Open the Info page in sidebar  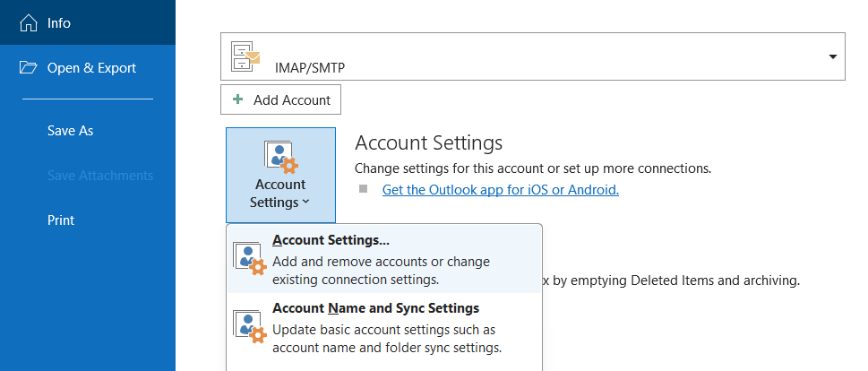click(x=88, y=22)
